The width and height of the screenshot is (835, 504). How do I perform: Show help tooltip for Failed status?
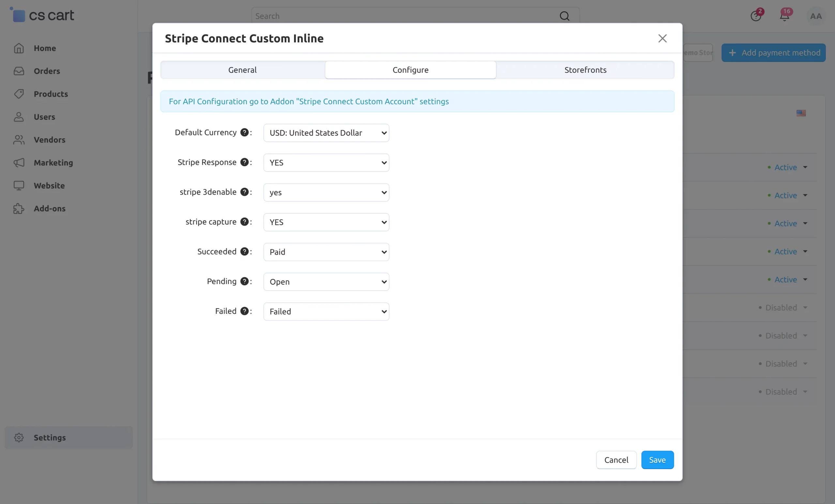click(x=244, y=311)
